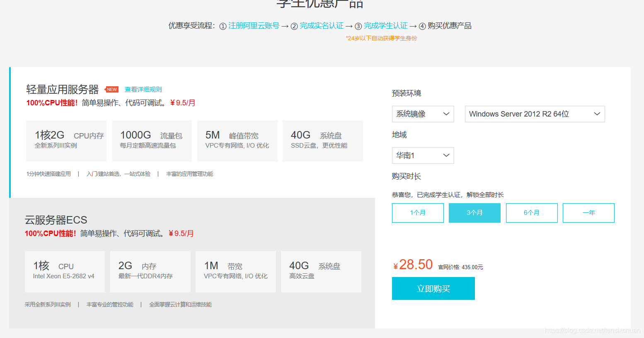The height and width of the screenshot is (338, 644).
Task: Click the 预装环境 label
Action: [x=407, y=93]
